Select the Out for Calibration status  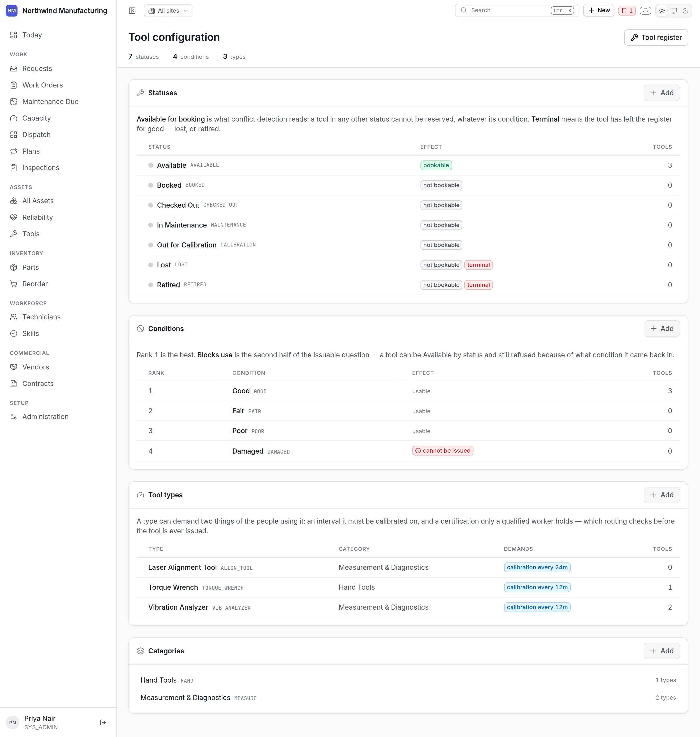click(187, 245)
